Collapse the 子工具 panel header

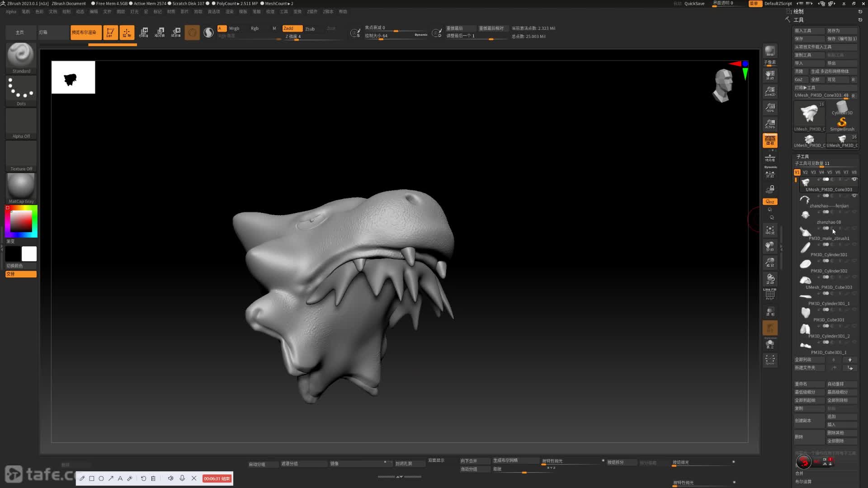pyautogui.click(x=802, y=156)
